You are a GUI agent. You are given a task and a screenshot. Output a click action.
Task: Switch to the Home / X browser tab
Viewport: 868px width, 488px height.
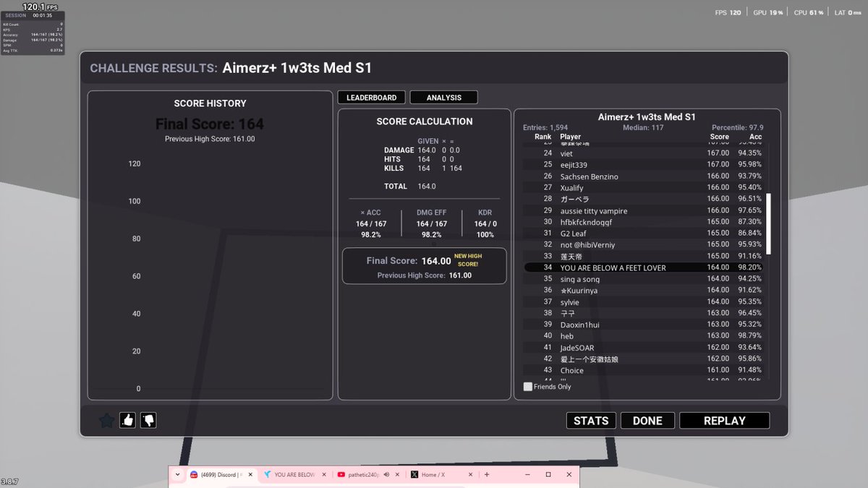441,474
